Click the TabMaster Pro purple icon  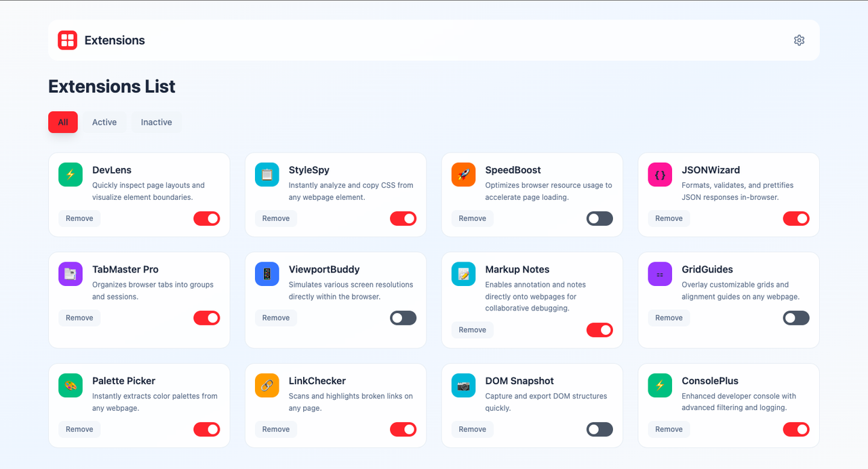point(71,274)
